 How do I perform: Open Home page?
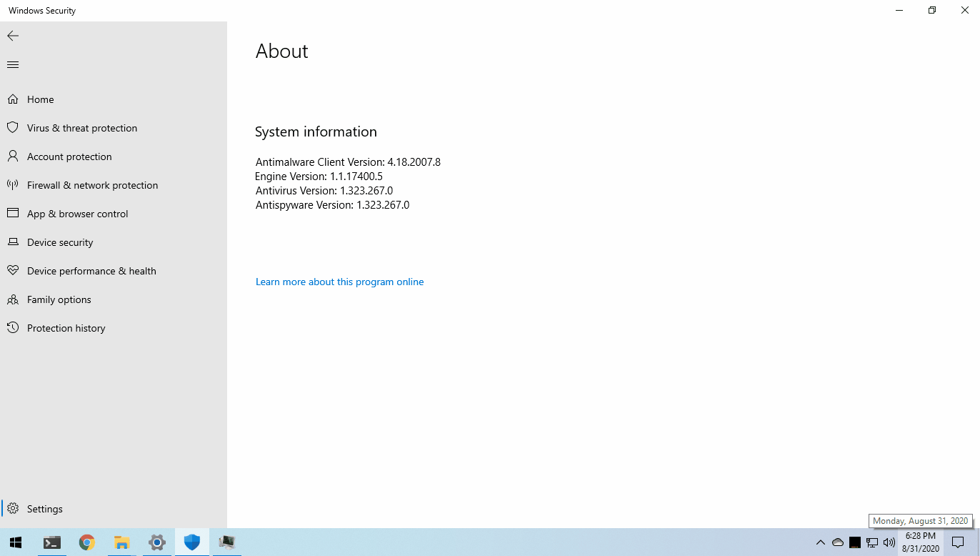(114, 99)
